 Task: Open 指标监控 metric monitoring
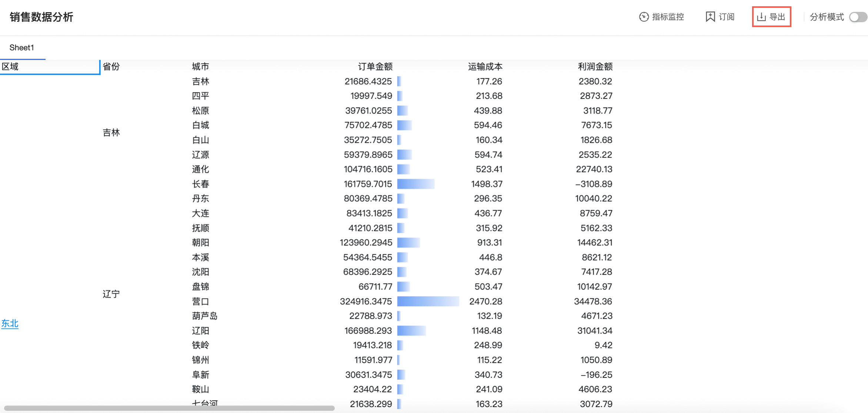tap(662, 17)
